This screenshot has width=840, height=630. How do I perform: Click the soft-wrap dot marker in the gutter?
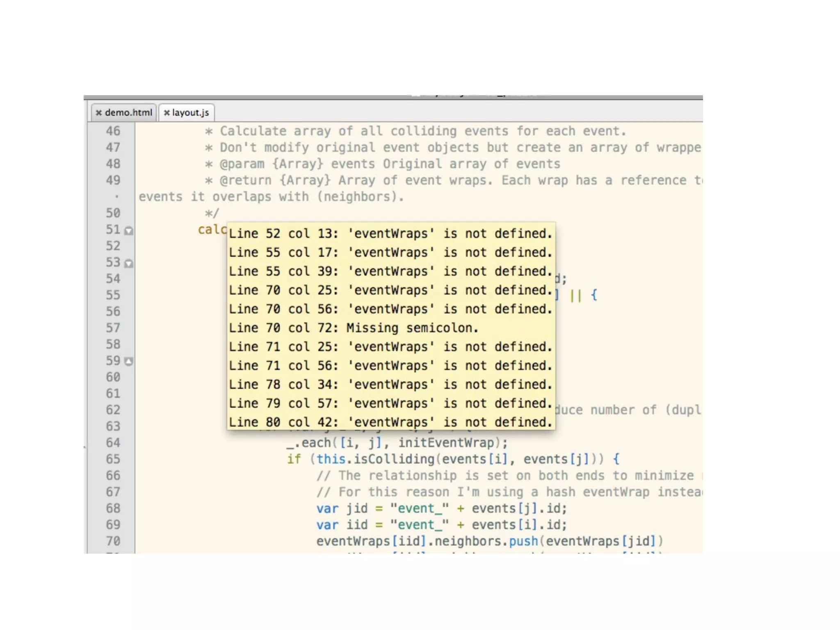pyautogui.click(x=117, y=197)
